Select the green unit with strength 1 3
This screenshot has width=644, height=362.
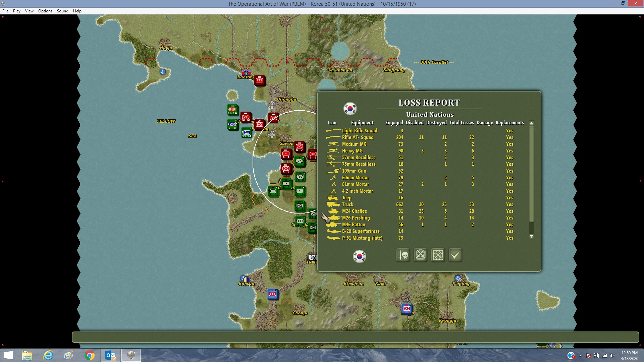[232, 125]
